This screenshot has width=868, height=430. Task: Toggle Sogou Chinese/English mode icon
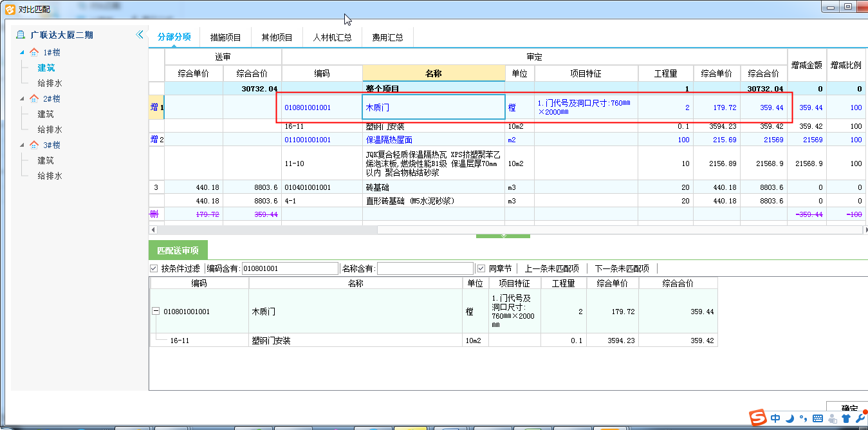776,418
